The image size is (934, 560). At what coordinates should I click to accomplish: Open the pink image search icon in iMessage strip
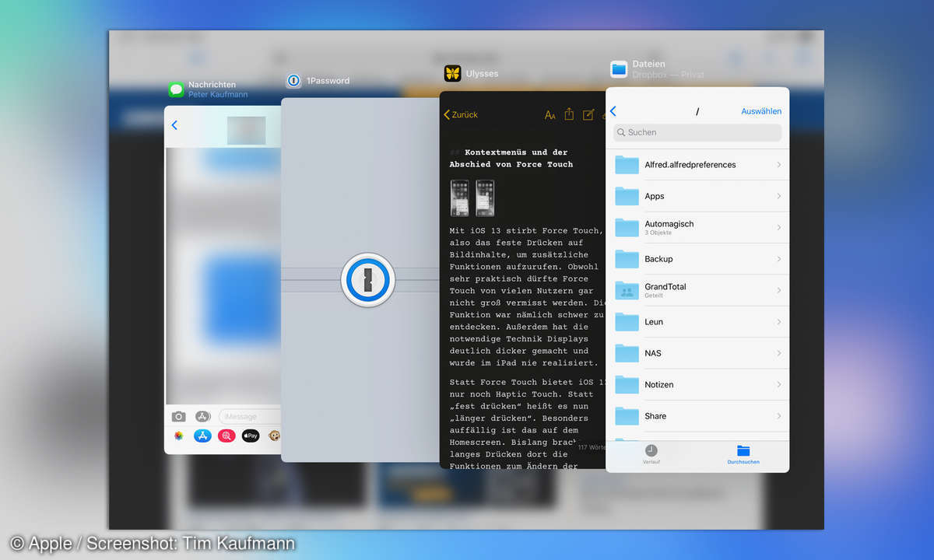click(226, 436)
